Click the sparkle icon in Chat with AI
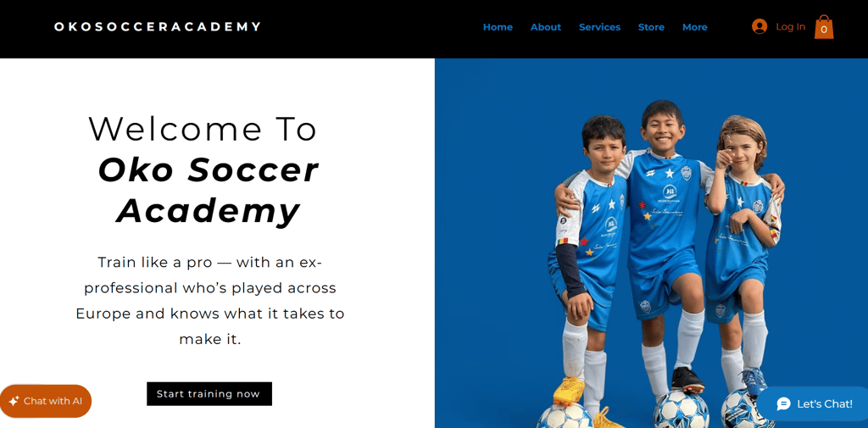The height and width of the screenshot is (428, 868). [14, 401]
